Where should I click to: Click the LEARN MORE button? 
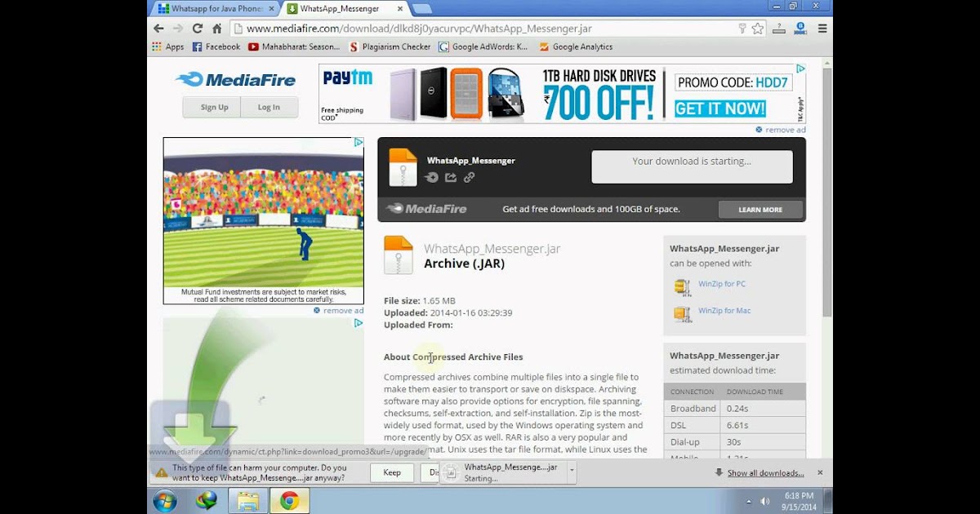[760, 210]
